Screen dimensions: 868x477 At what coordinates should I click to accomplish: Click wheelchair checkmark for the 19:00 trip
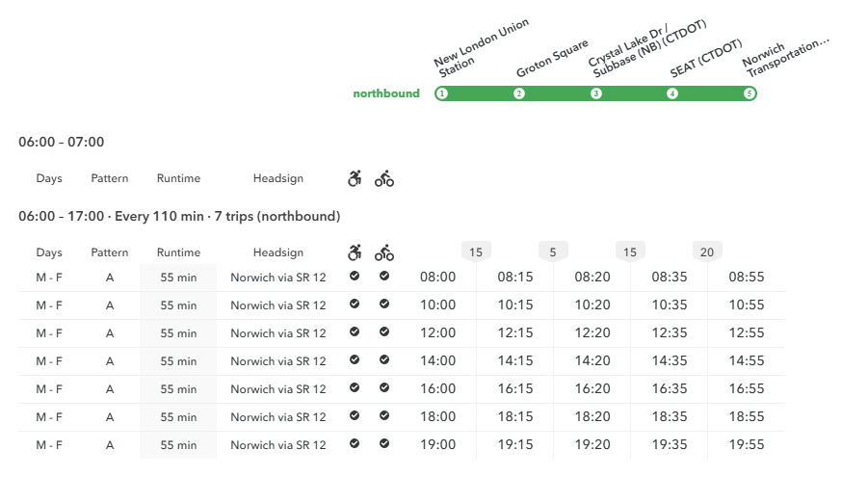tap(355, 443)
